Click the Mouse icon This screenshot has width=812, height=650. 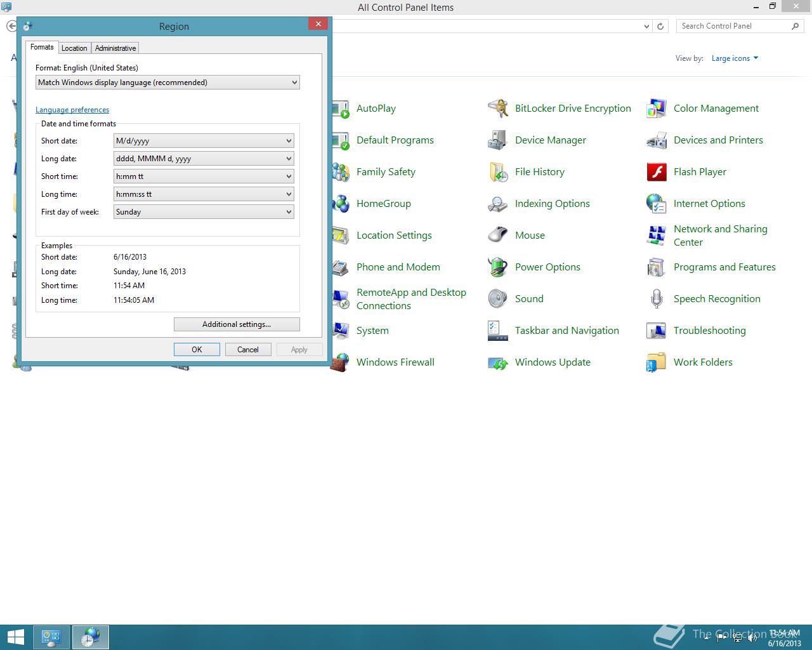[498, 235]
